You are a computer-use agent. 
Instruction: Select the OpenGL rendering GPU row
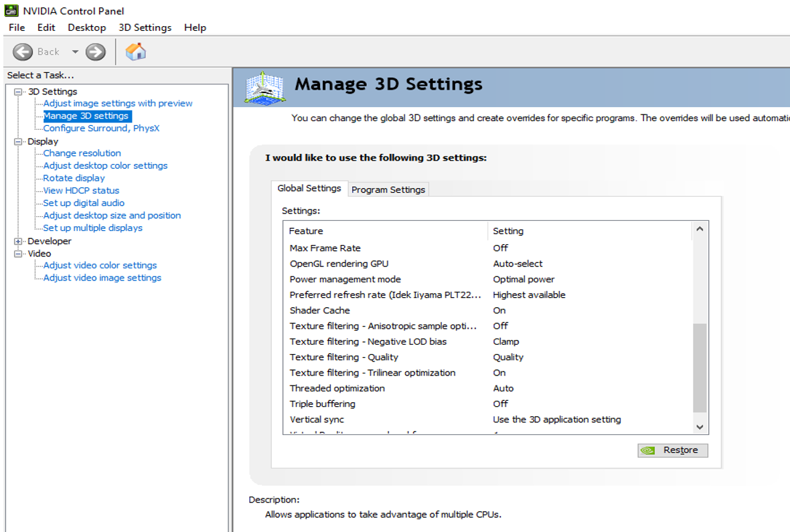pos(487,264)
